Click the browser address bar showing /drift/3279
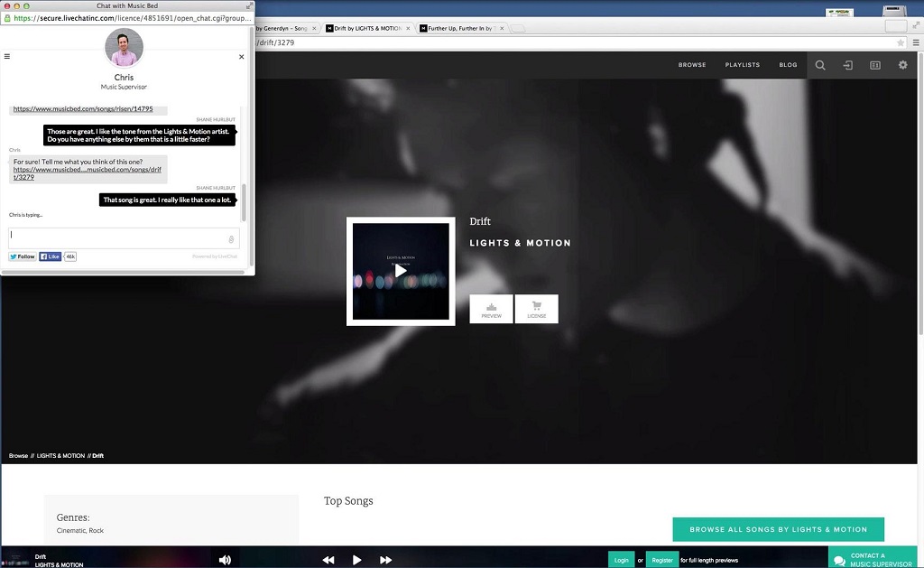 point(575,42)
